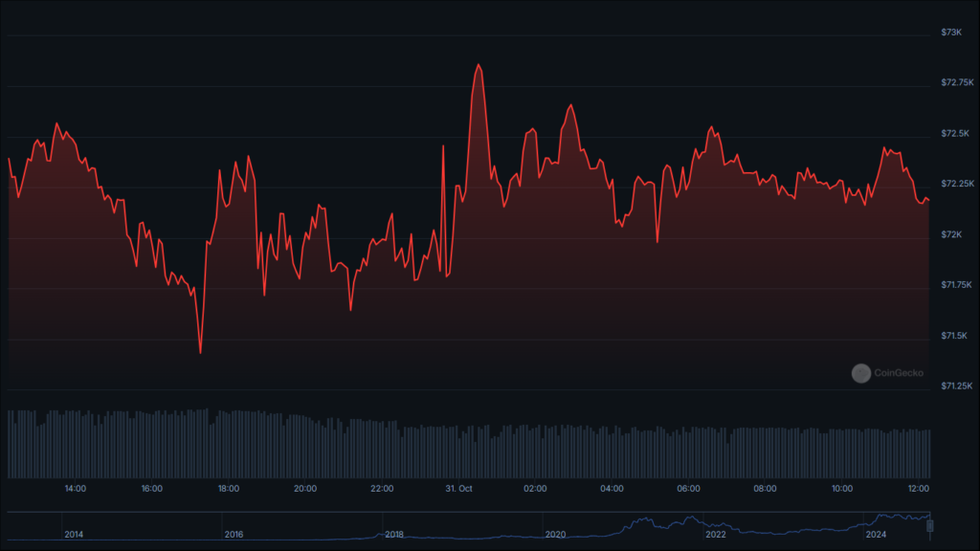Click the 31. Oct date axis label

458,489
